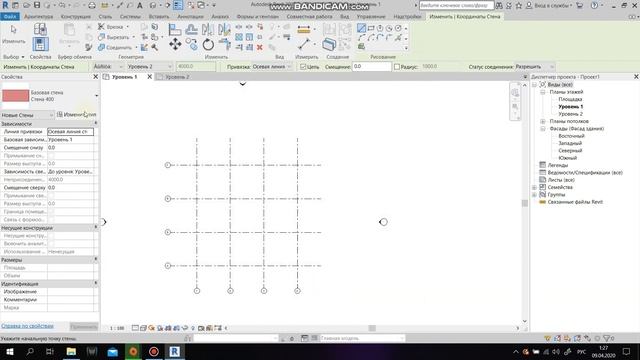
Task: Click Save in quick access toolbar
Action: 37,5
